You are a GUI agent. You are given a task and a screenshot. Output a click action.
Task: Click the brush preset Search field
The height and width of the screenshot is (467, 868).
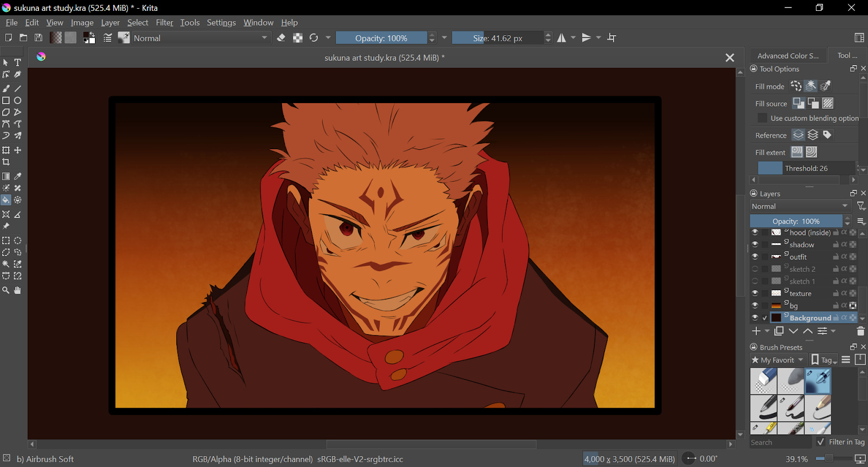[780, 442]
